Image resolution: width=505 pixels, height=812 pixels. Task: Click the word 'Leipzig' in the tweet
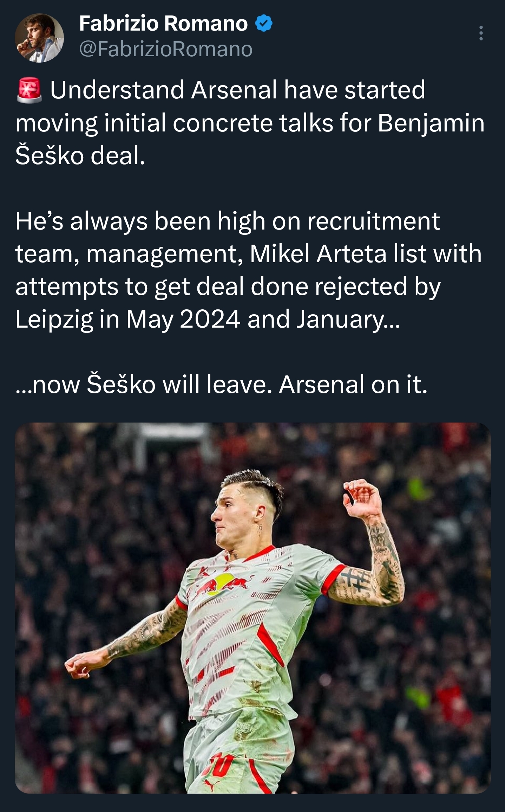[54, 320]
